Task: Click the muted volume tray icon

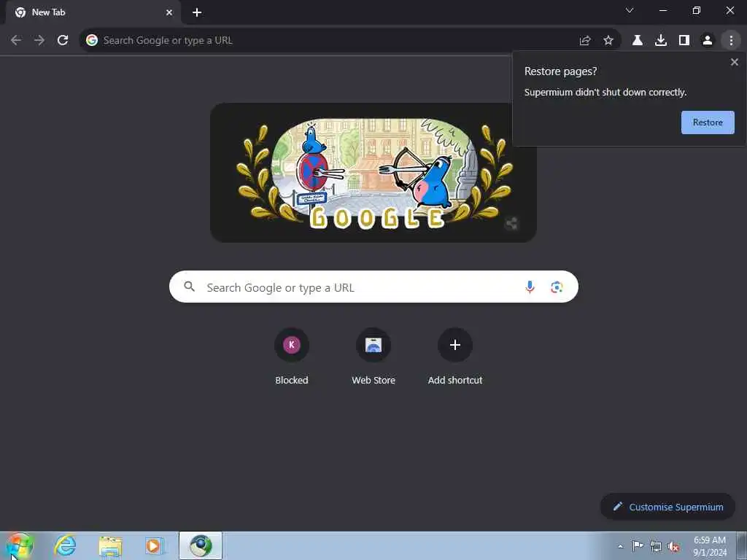Action: click(x=673, y=546)
